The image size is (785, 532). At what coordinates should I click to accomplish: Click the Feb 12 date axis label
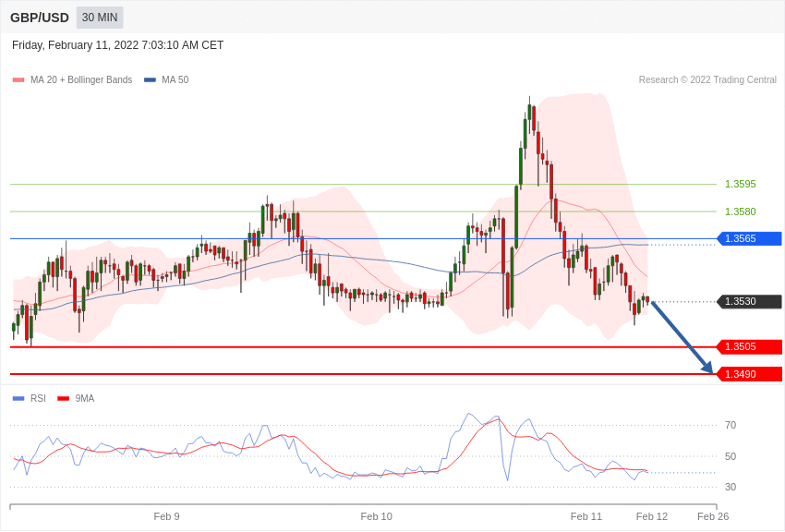652,516
